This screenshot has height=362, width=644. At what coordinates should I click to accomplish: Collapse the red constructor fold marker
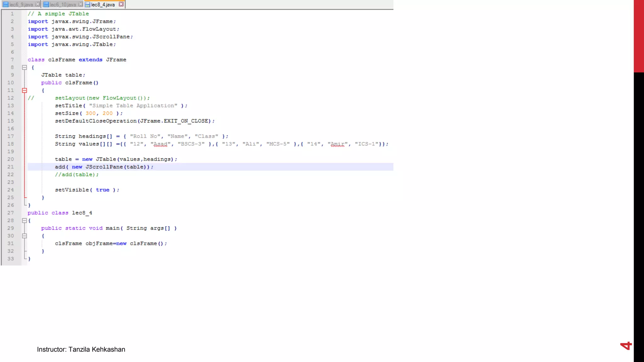click(x=25, y=90)
